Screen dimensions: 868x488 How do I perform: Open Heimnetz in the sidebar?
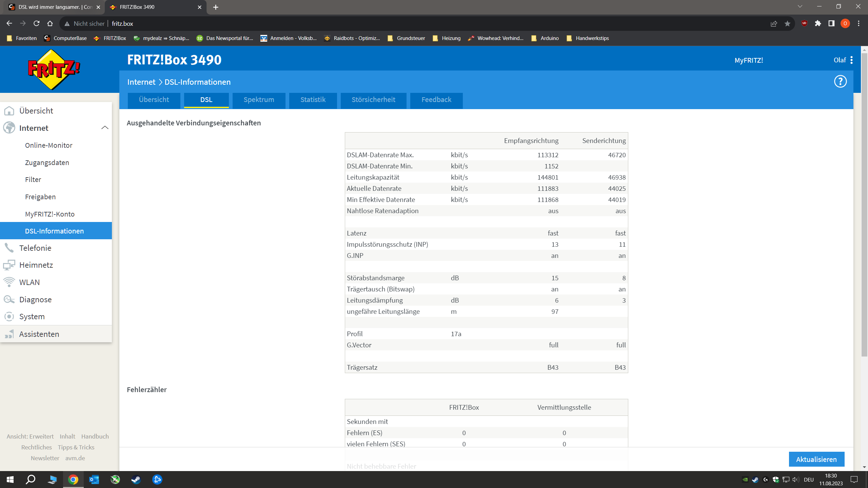(x=36, y=265)
